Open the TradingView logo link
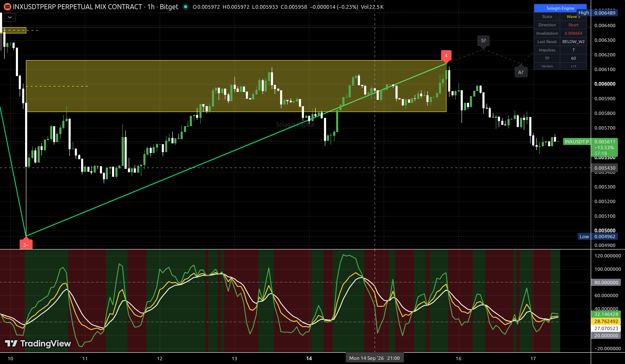The height and width of the screenshot is (364, 625). point(38,344)
